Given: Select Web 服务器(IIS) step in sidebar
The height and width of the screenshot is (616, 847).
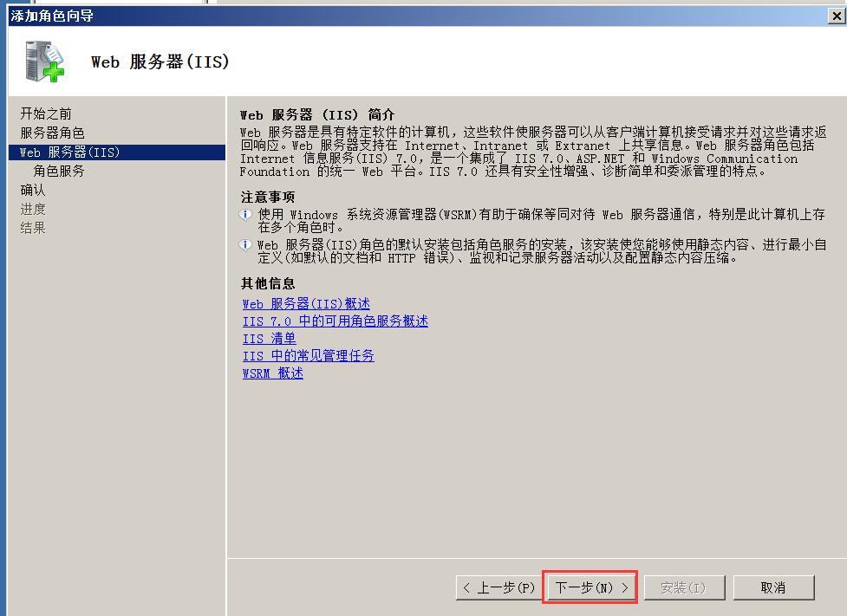Looking at the screenshot, I should (x=117, y=152).
